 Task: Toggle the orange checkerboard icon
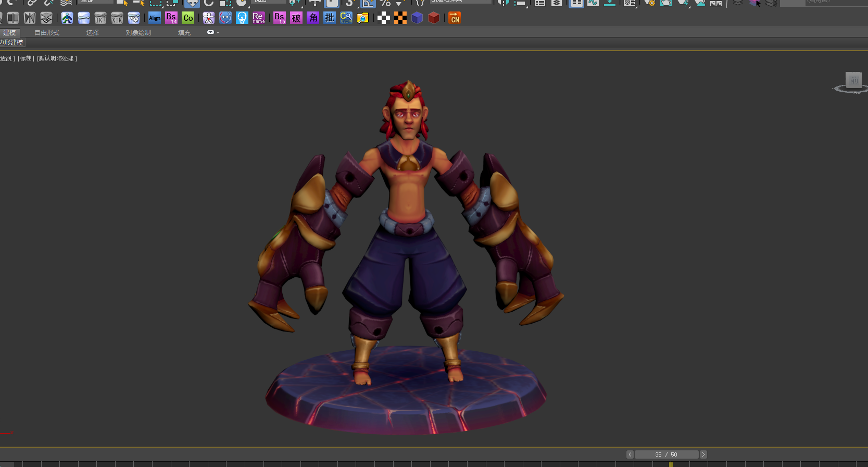pos(400,18)
